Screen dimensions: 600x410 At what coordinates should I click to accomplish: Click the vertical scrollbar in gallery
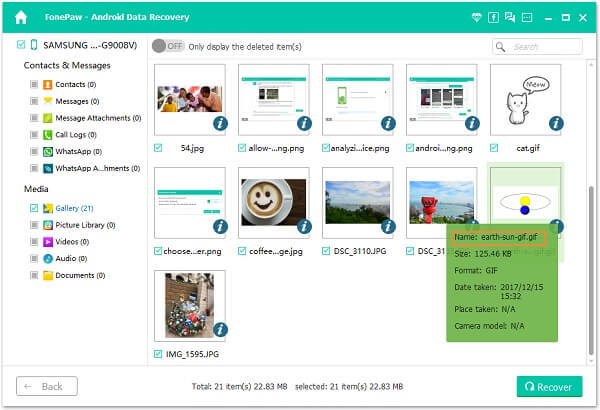592,270
